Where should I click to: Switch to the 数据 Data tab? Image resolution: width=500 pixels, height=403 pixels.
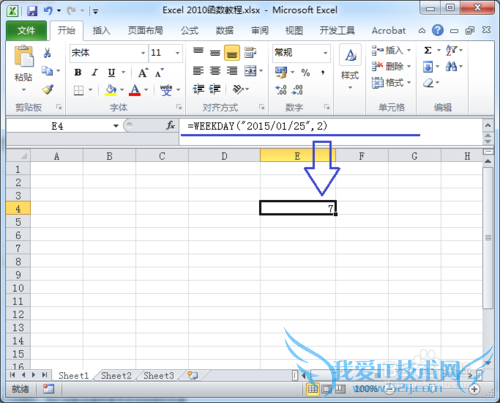coord(224,31)
